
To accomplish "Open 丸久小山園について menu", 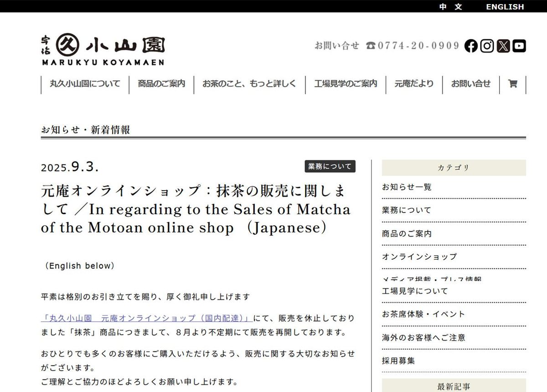I will point(85,84).
